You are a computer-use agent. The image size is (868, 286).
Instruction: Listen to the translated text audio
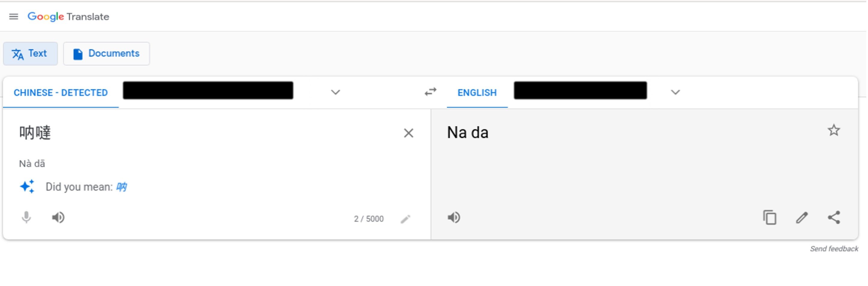(x=454, y=218)
